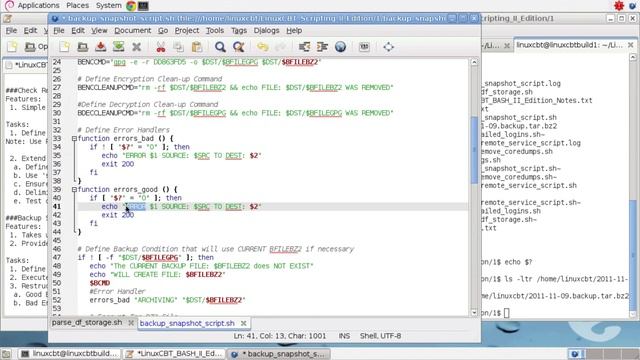Viewport: 640px width, 360px height.
Task: Click the New file icon in Bluefish toolbar
Action: [64, 47]
